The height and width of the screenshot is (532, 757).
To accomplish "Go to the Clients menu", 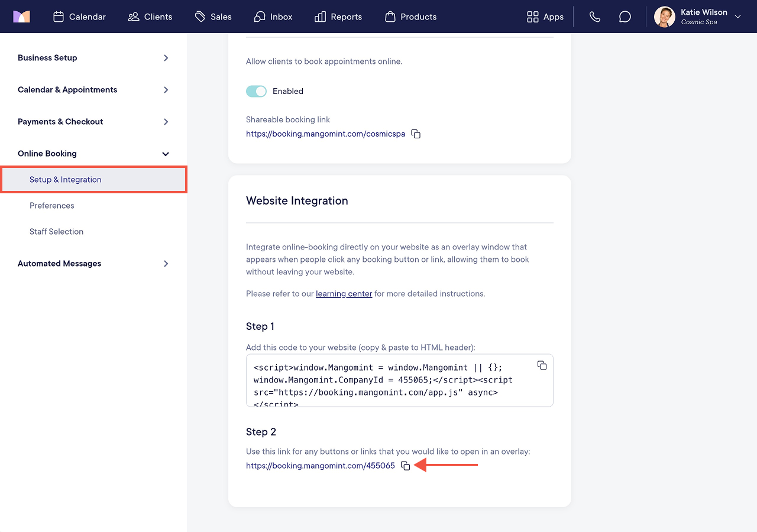I will (158, 17).
